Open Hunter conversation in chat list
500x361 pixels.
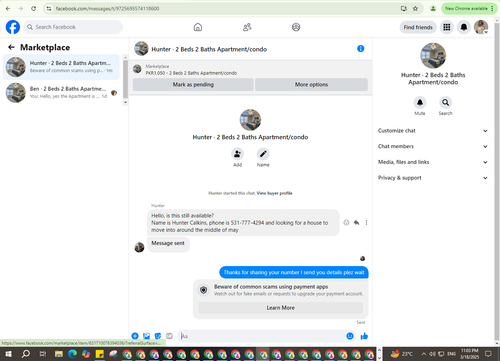click(61, 67)
